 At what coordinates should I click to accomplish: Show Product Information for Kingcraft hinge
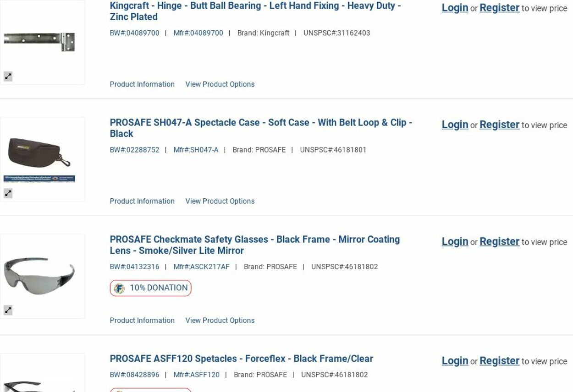coord(142,84)
